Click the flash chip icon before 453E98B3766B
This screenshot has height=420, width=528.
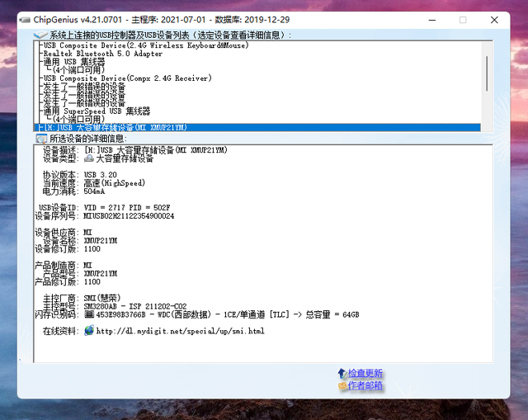(x=89, y=314)
